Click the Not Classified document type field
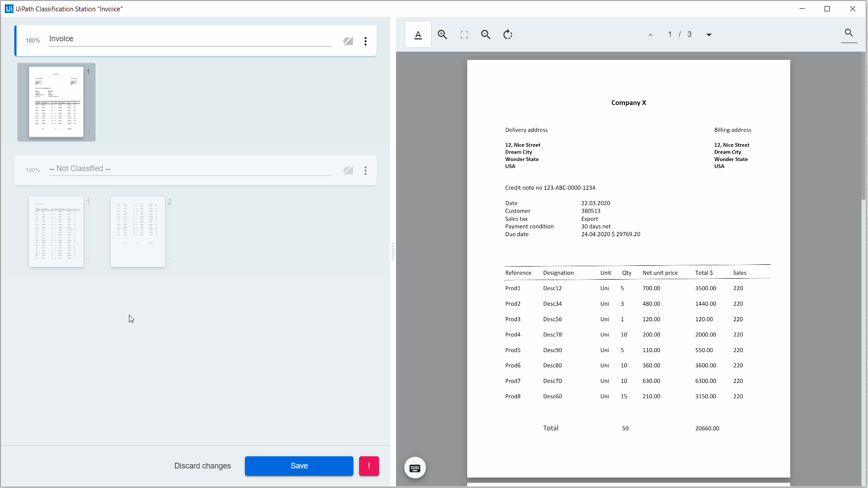The width and height of the screenshot is (868, 488). pyautogui.click(x=190, y=169)
